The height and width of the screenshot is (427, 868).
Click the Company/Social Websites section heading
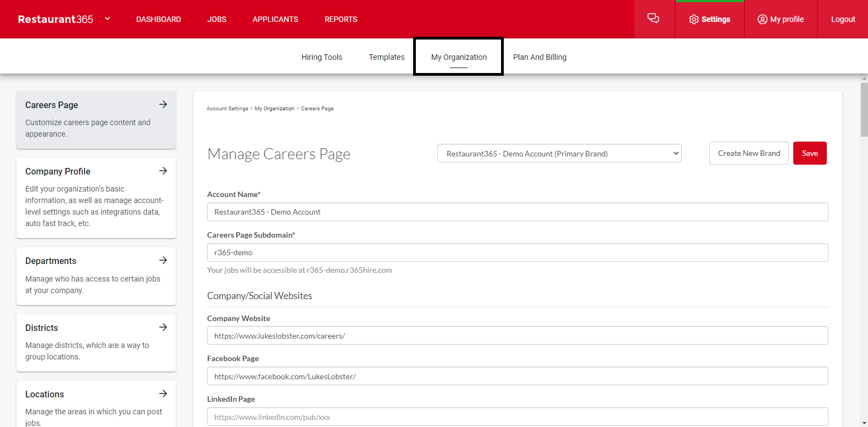coord(259,296)
